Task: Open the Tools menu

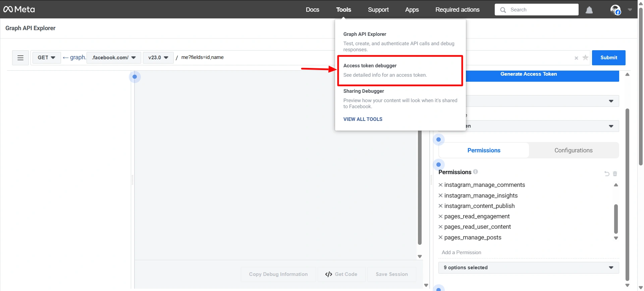Action: tap(343, 10)
